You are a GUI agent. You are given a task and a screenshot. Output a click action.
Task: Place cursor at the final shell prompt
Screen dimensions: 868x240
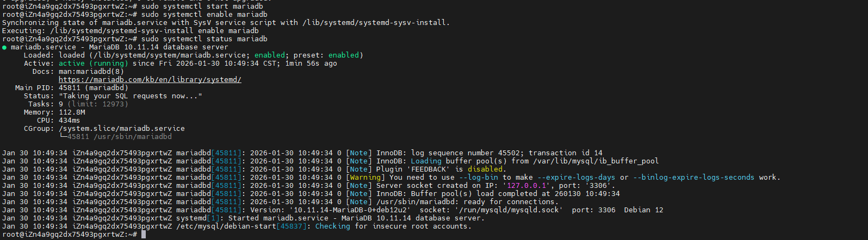[x=144, y=235]
